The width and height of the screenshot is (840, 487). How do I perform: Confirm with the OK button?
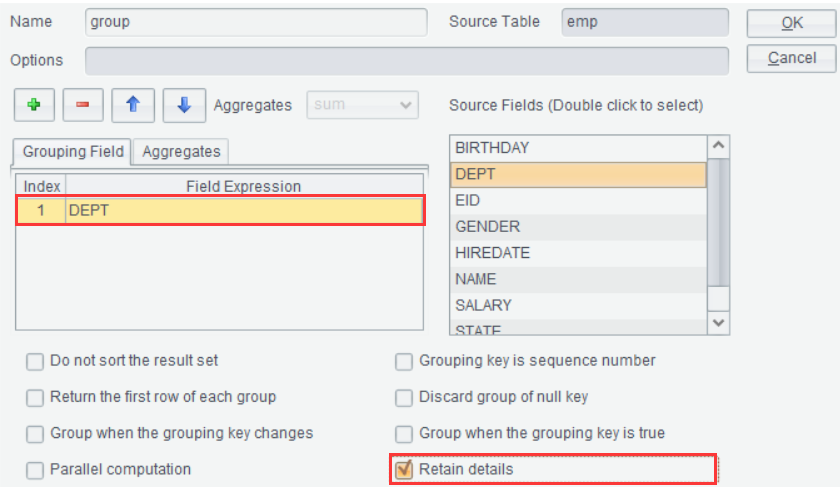pyautogui.click(x=791, y=23)
